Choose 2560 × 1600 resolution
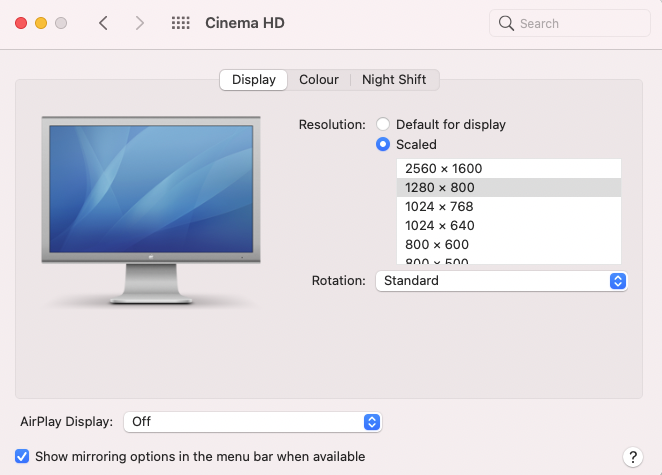The image size is (662, 475). 509,168
